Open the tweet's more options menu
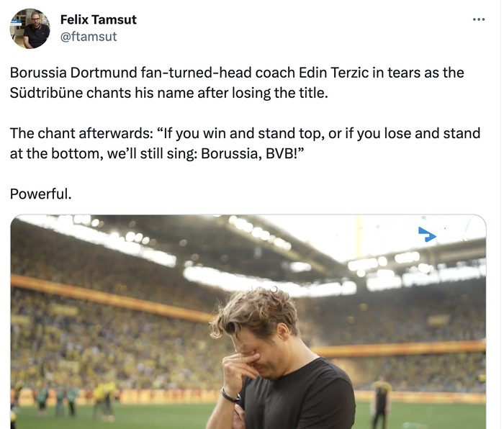504x429 pixels. tap(479, 19)
